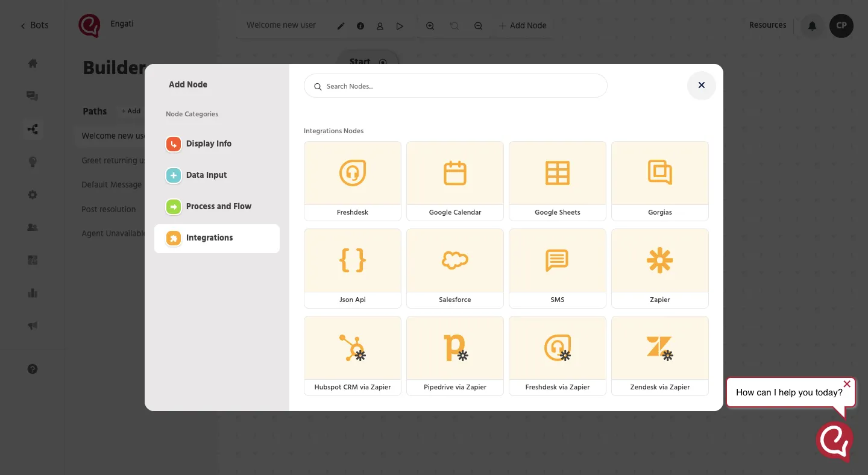Open the megaphone broadcast sidebar icon
This screenshot has width=868, height=475.
point(33,326)
